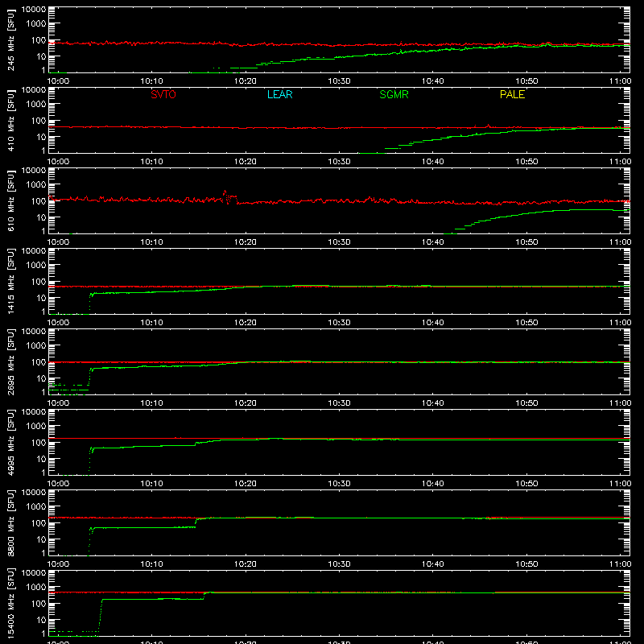Click the 1000 label on 15400 MHz axis
644x644 pixels.
(x=36, y=587)
